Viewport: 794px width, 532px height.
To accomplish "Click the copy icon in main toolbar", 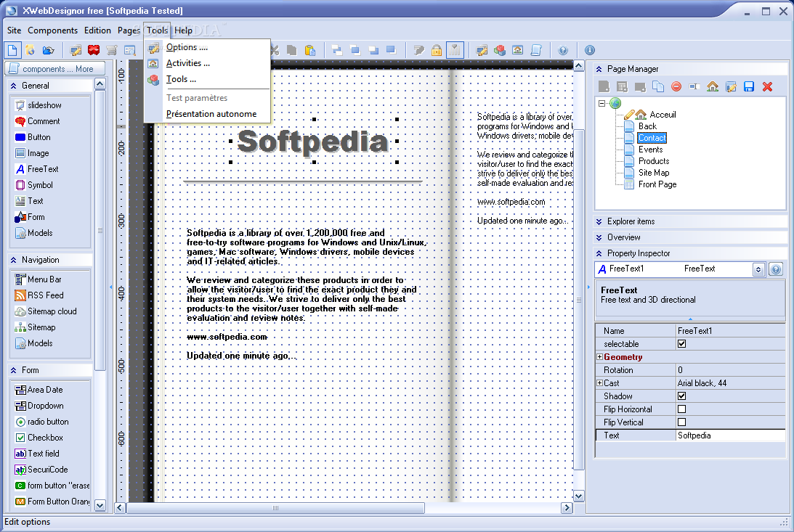I will (x=292, y=50).
